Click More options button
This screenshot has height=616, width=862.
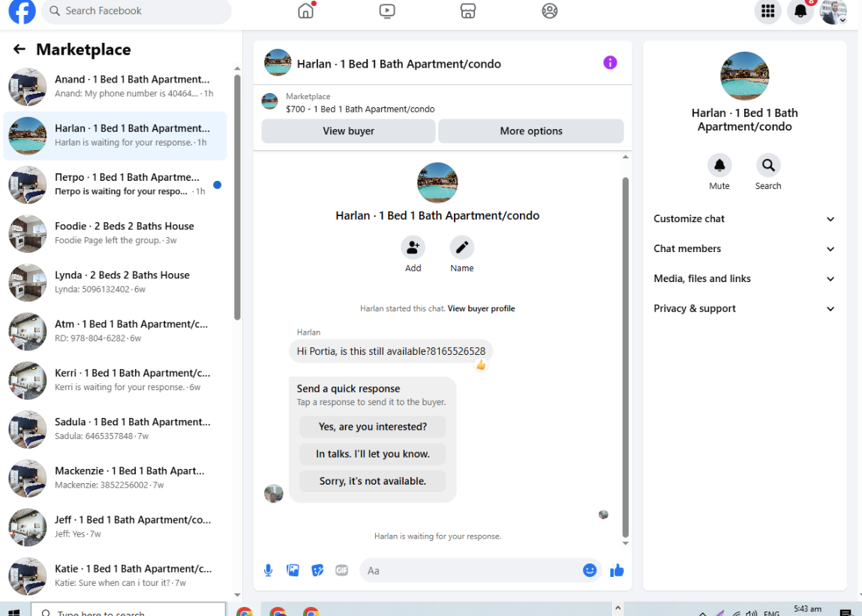(531, 131)
